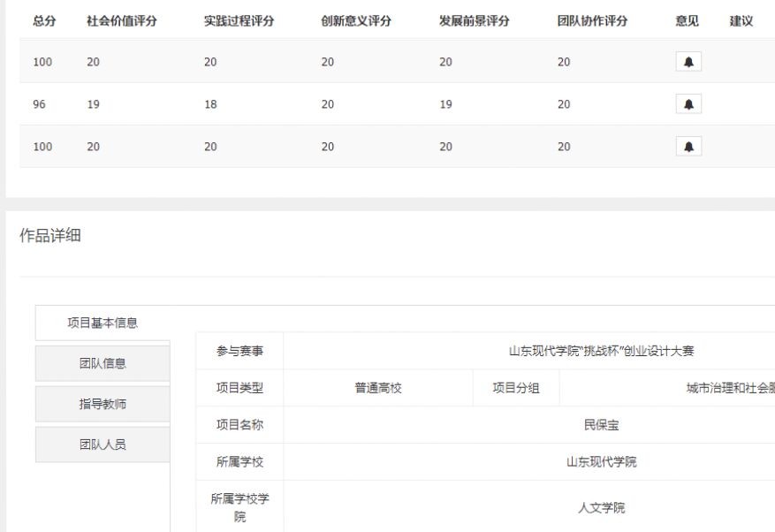Click the 人文学院 college value
This screenshot has width=775, height=532.
coord(601,507)
